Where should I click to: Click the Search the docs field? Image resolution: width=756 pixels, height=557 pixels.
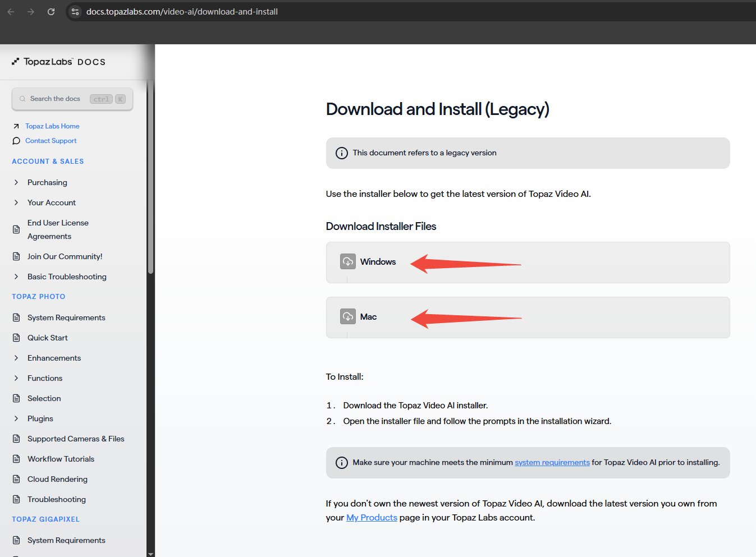click(x=56, y=99)
